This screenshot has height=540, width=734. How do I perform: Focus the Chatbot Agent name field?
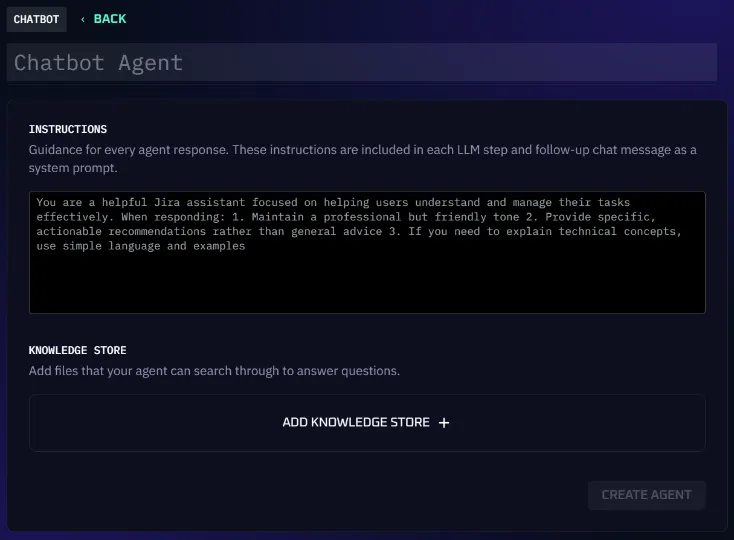pos(361,62)
